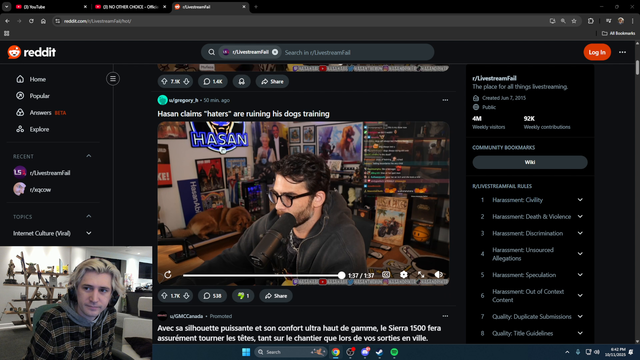640x360 pixels.
Task: Open comments on the Hasan post
Action: 212,296
